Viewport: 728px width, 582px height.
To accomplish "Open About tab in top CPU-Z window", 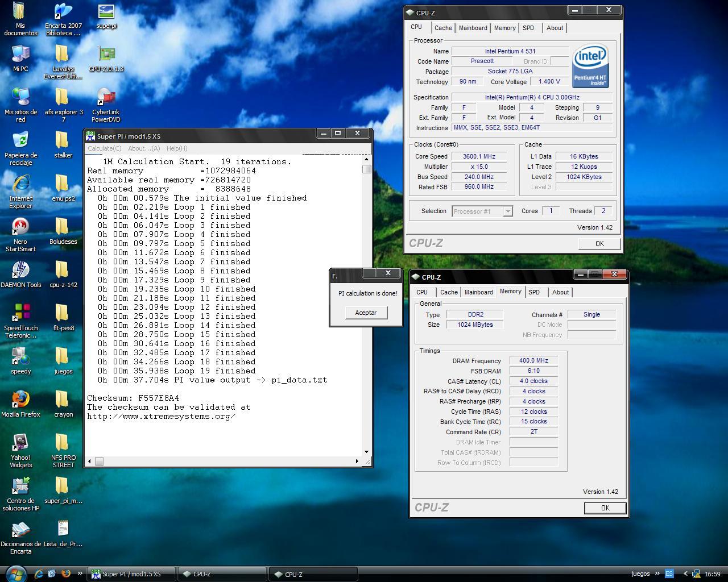I will pos(555,28).
